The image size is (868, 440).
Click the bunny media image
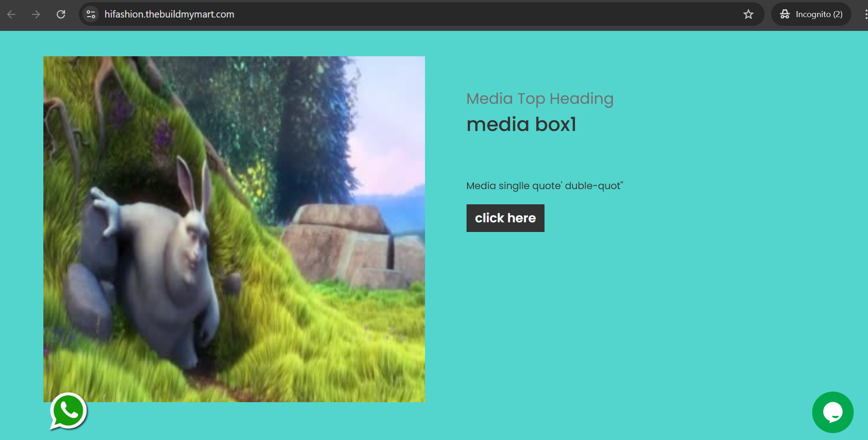(x=234, y=229)
